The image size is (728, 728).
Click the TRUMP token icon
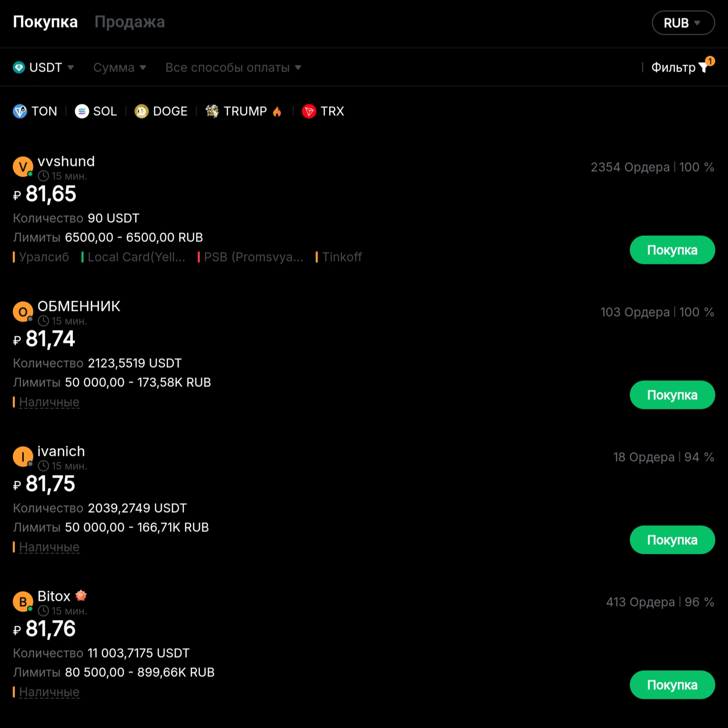(x=212, y=111)
